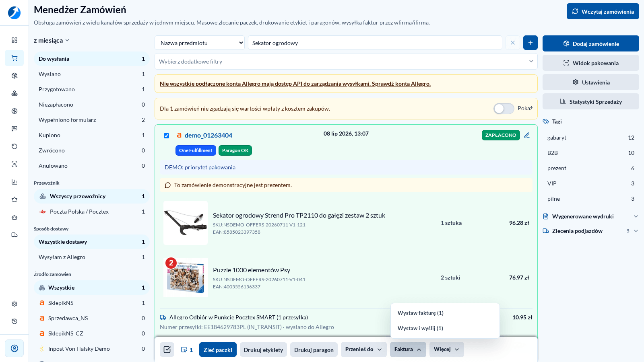Open Statystyki Sprzedaży button

coord(591,101)
